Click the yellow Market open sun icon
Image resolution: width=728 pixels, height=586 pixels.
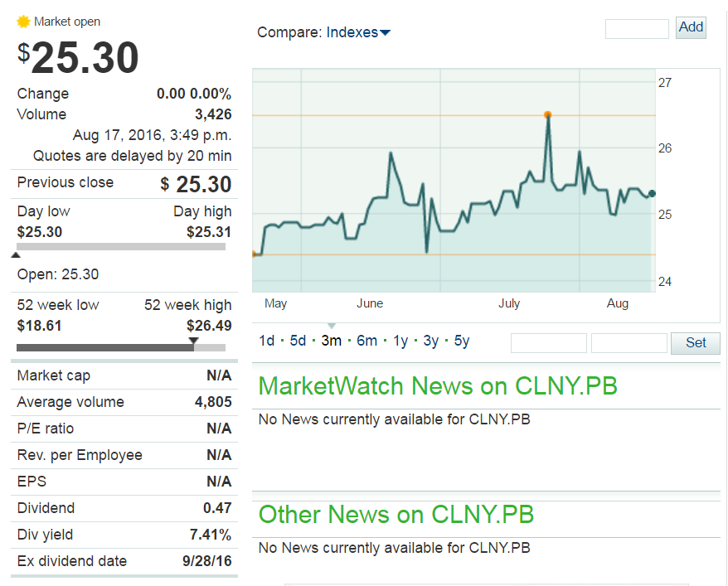coord(23,22)
